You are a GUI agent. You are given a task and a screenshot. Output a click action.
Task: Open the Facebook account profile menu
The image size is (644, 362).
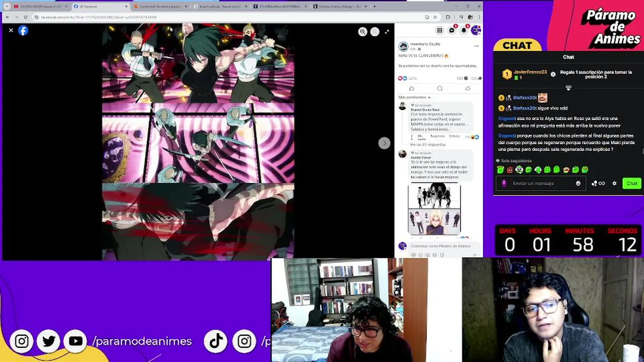[476, 31]
